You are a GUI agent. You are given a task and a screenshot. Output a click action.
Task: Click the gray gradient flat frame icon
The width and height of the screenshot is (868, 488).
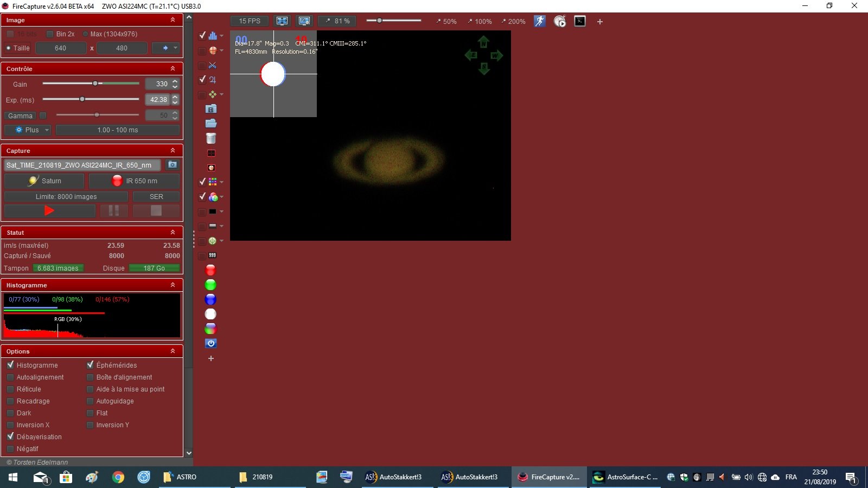[x=213, y=226]
